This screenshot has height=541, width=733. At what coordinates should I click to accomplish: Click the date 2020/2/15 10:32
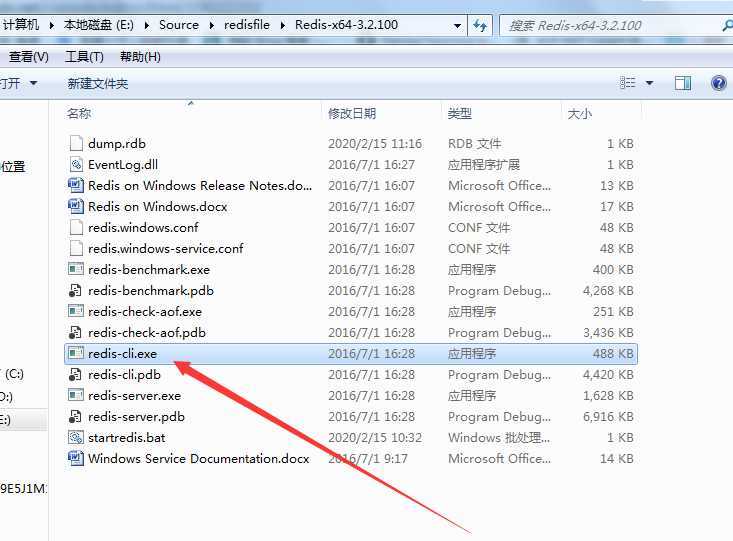(375, 438)
